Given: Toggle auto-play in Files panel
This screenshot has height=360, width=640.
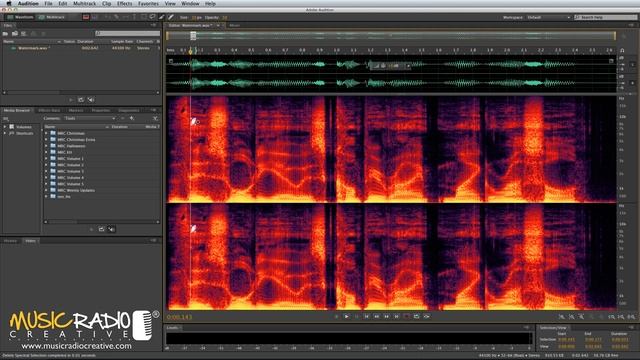Looking at the screenshot, I should point(91,100).
